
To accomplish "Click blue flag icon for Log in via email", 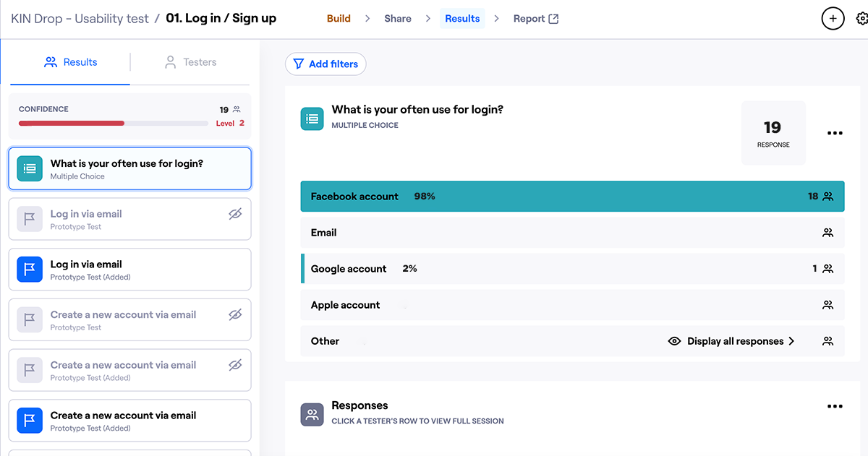I will pos(30,270).
